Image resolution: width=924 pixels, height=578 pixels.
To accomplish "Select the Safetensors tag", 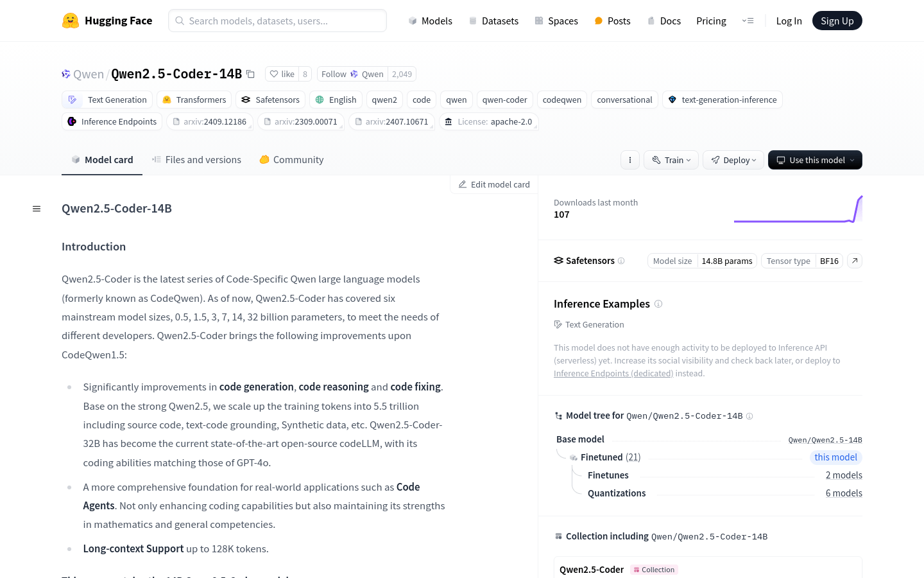I will [270, 100].
